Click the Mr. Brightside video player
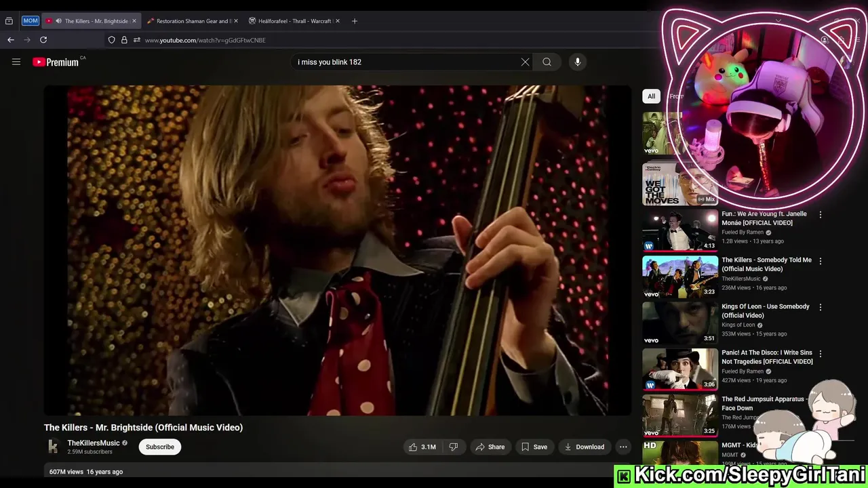 click(337, 250)
